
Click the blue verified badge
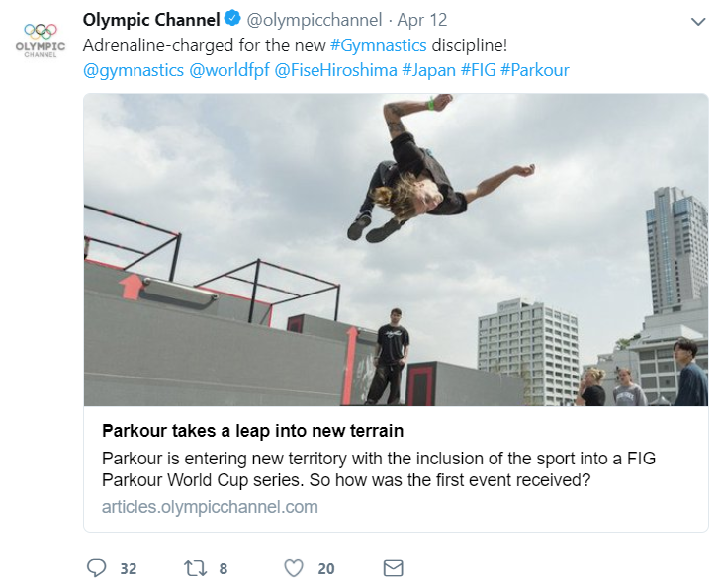click(231, 20)
